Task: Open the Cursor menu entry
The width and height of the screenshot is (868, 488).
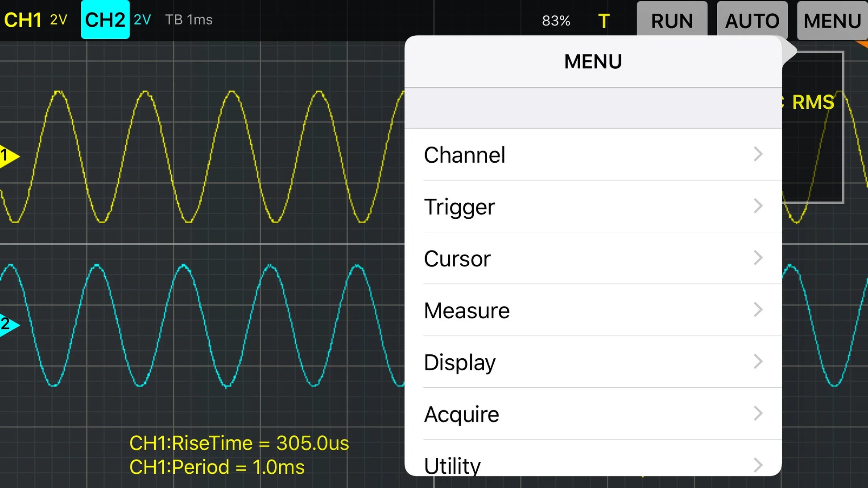Action: [x=457, y=258]
